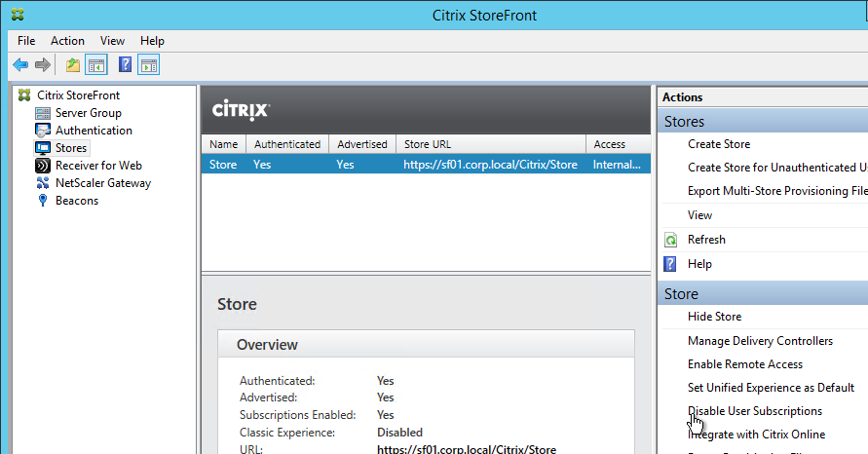
Task: Click the Overview section header
Action: pyautogui.click(x=426, y=344)
